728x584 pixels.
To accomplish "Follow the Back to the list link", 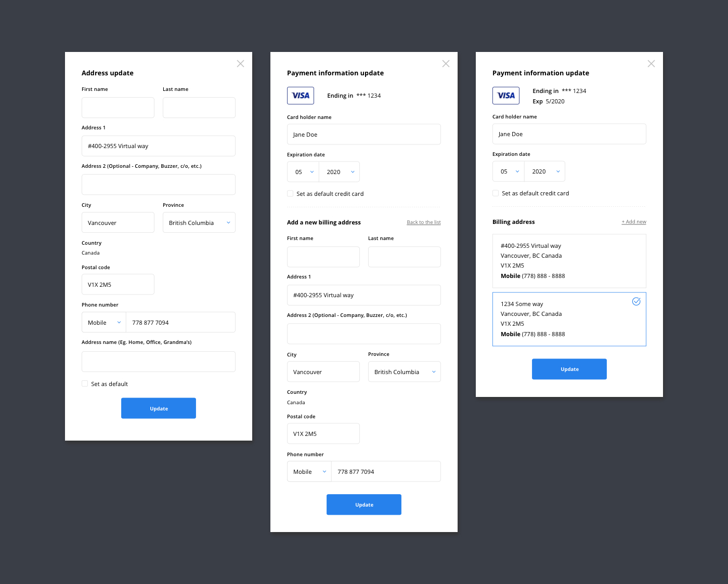I will point(424,222).
